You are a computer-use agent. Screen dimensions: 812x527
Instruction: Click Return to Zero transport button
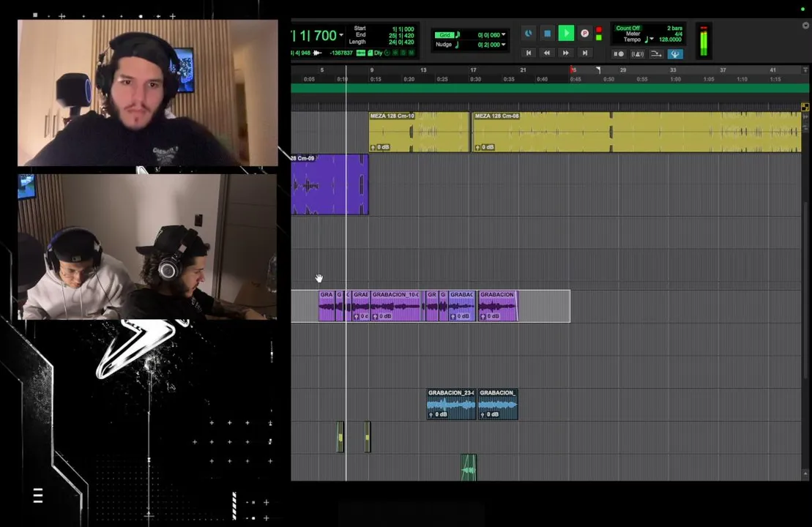click(528, 53)
